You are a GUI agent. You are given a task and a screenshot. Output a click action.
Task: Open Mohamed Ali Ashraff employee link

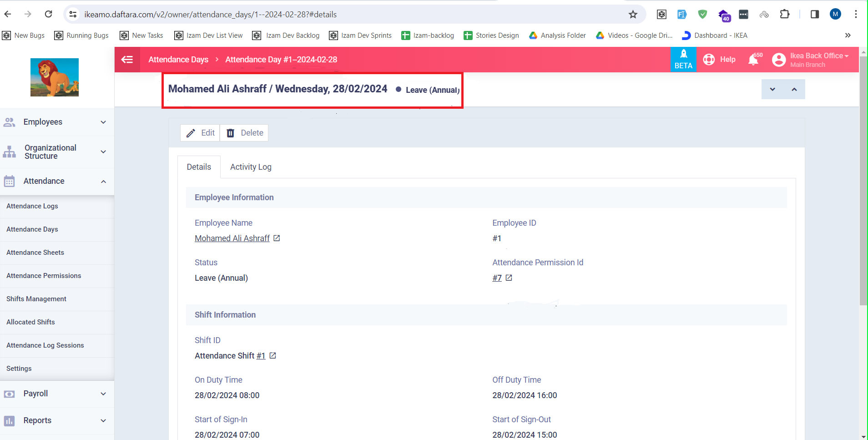232,238
